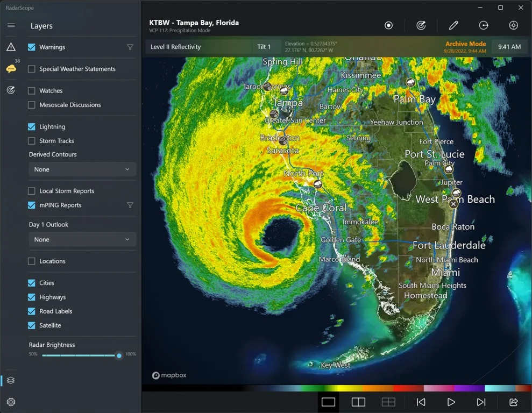The image size is (532, 413).
Task: Switch to dual pane layout
Action: 358,402
